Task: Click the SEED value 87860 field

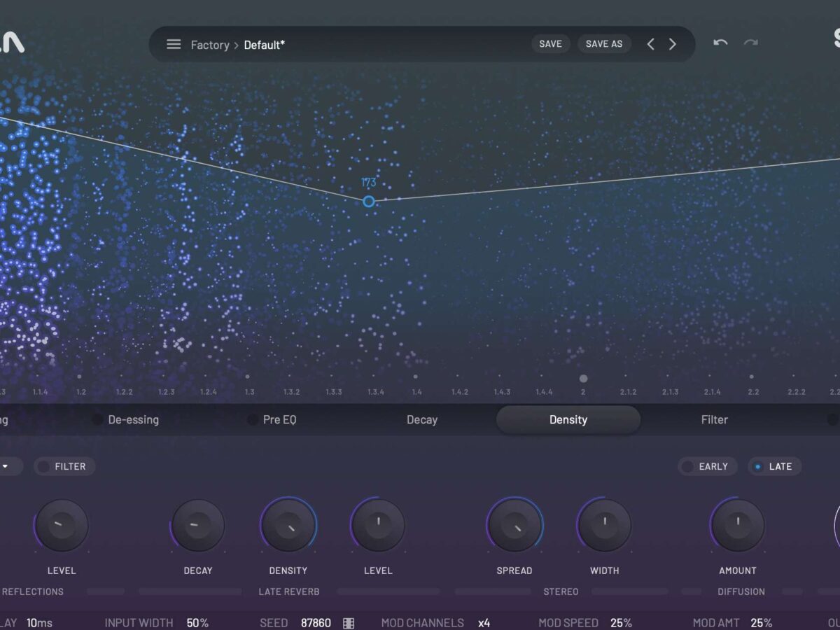Action: click(316, 622)
